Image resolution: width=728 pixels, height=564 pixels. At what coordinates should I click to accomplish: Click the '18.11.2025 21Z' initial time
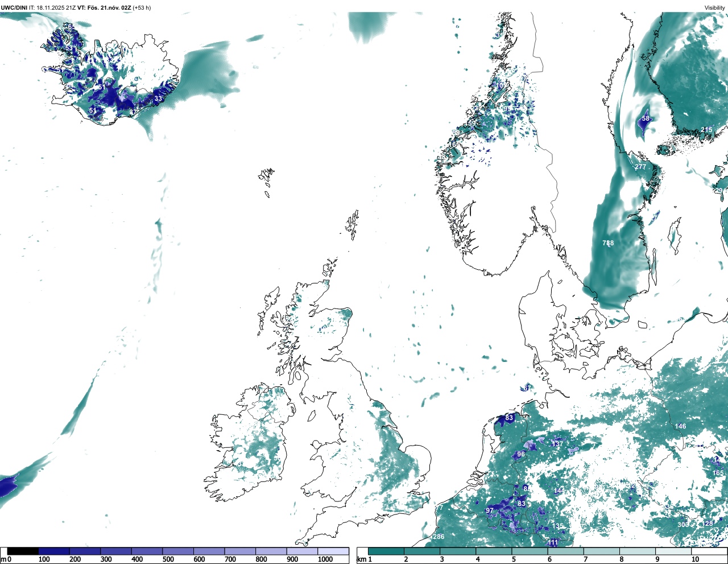(x=56, y=7)
